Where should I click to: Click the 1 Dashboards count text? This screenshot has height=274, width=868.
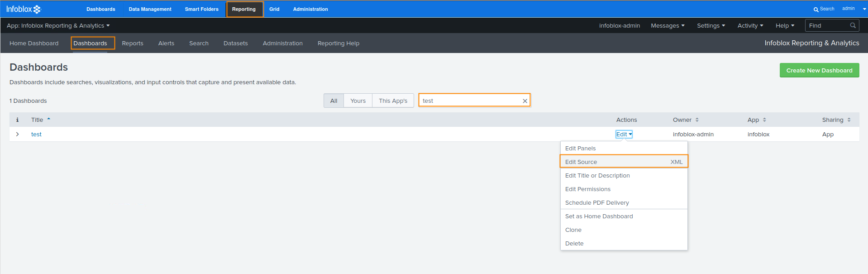[28, 101]
